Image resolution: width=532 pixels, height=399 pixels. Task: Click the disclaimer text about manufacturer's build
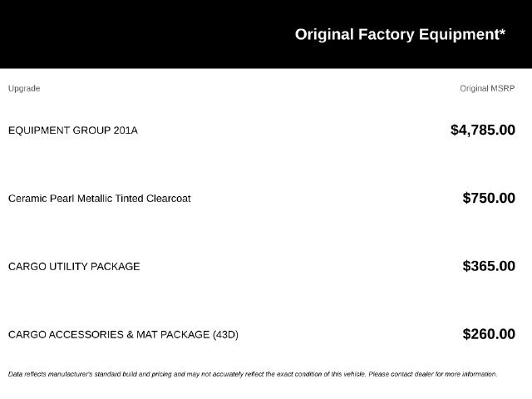(253, 374)
